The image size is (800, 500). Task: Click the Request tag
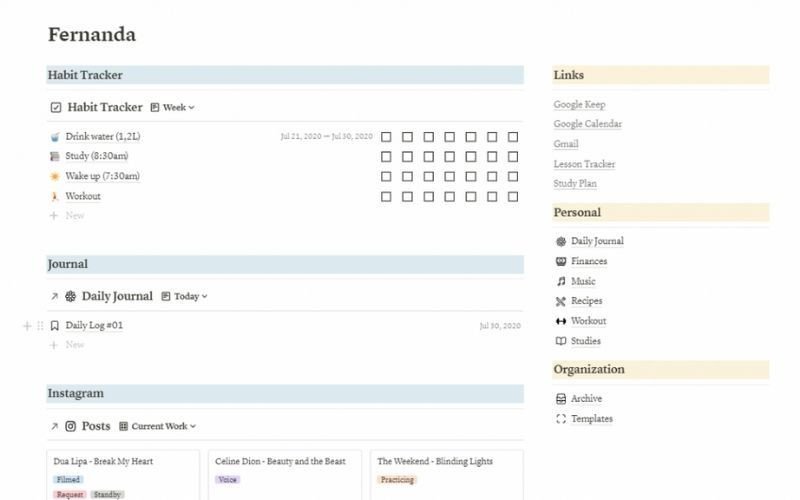69,494
